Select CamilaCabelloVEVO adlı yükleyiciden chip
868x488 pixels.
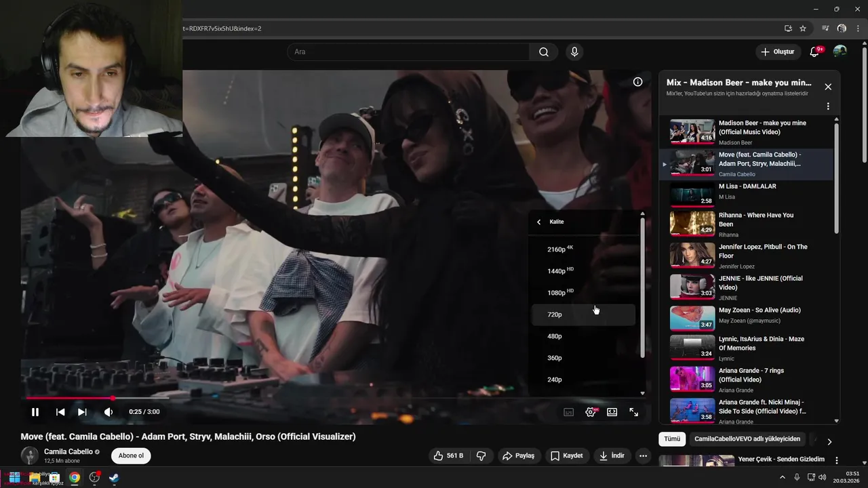(x=747, y=439)
